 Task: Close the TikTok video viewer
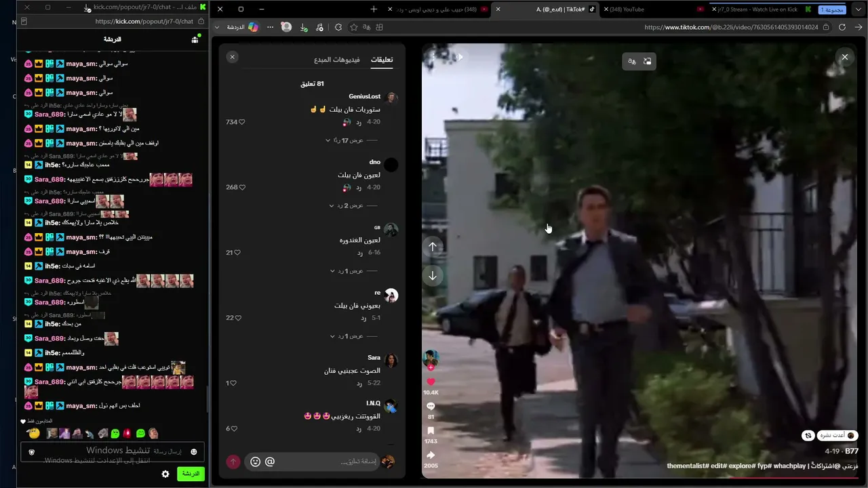click(x=844, y=58)
